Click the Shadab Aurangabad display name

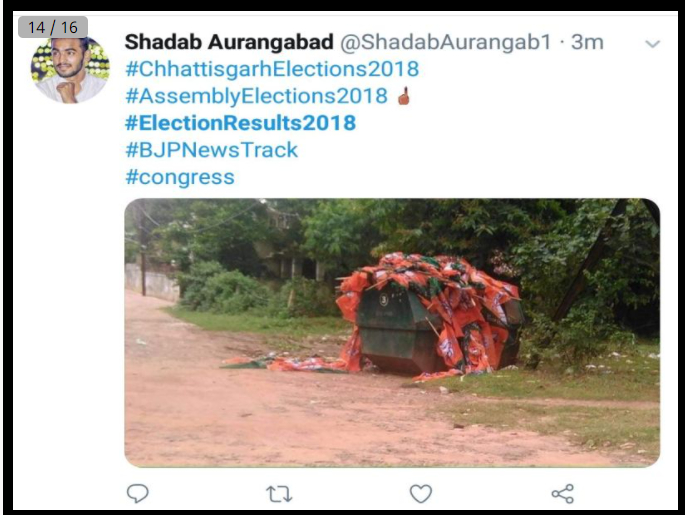(x=229, y=42)
